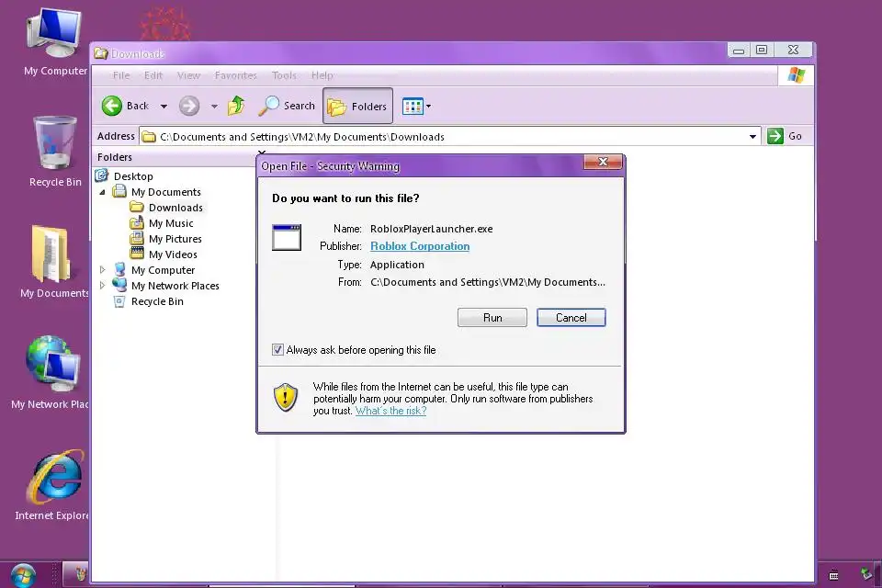Click the taskbar window button

(x=75, y=574)
